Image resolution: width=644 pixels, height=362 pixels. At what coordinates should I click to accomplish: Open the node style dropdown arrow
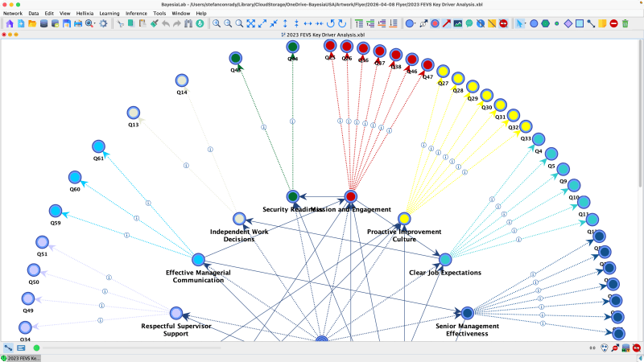[x=415, y=24]
